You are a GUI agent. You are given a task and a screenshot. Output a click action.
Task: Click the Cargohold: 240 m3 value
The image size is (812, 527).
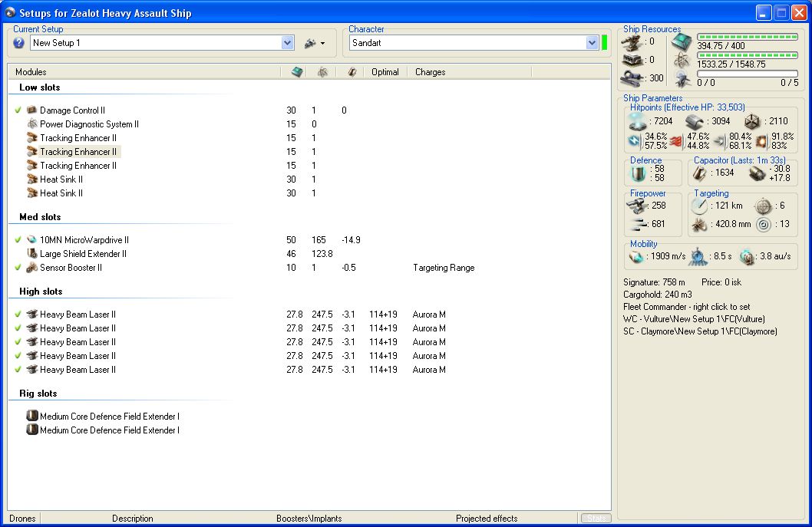(658, 295)
